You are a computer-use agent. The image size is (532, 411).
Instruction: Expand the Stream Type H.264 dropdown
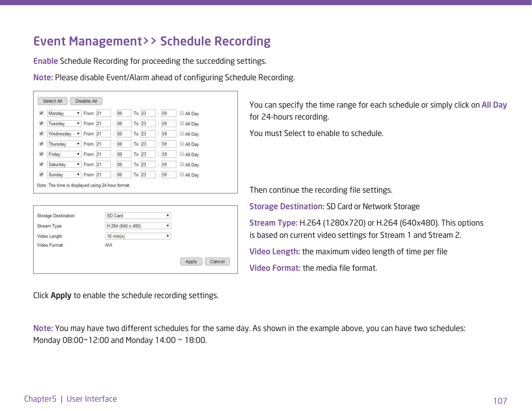coord(138,226)
